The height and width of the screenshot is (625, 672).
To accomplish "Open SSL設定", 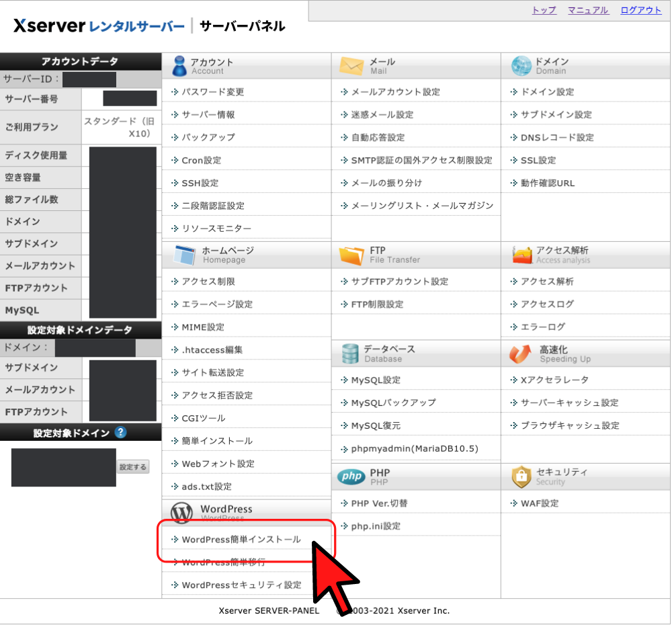I will point(538,161).
